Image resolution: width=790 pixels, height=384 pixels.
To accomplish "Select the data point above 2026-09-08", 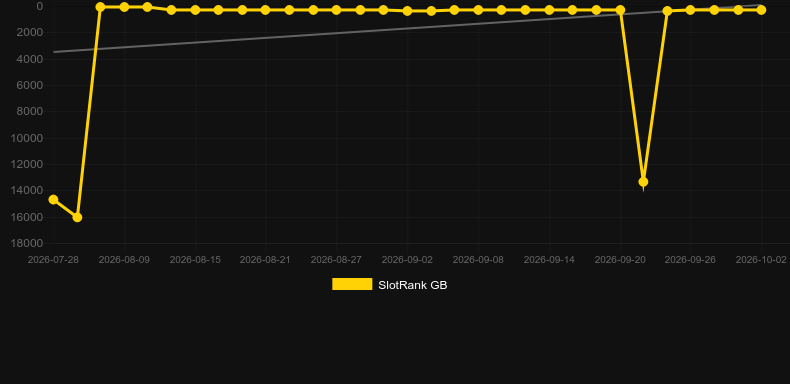I will 479,10.
